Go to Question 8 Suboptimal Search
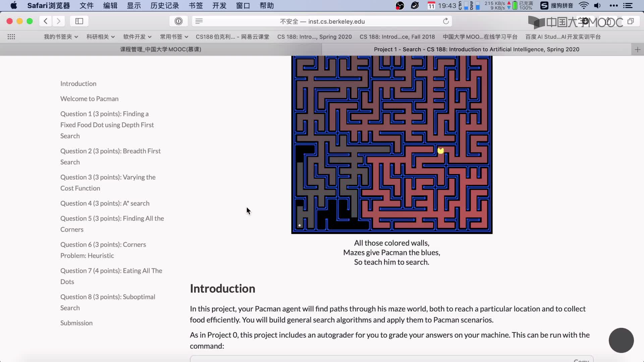The width and height of the screenshot is (644, 362). [108, 302]
